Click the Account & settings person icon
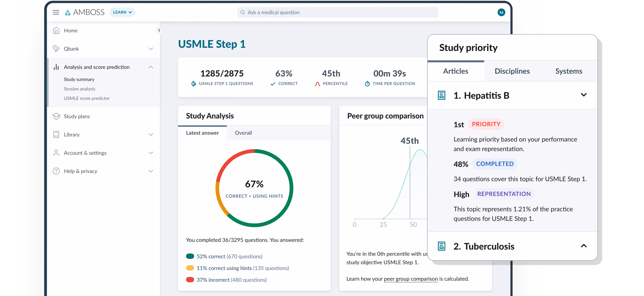Screen dimensions: 644x296 [56, 153]
